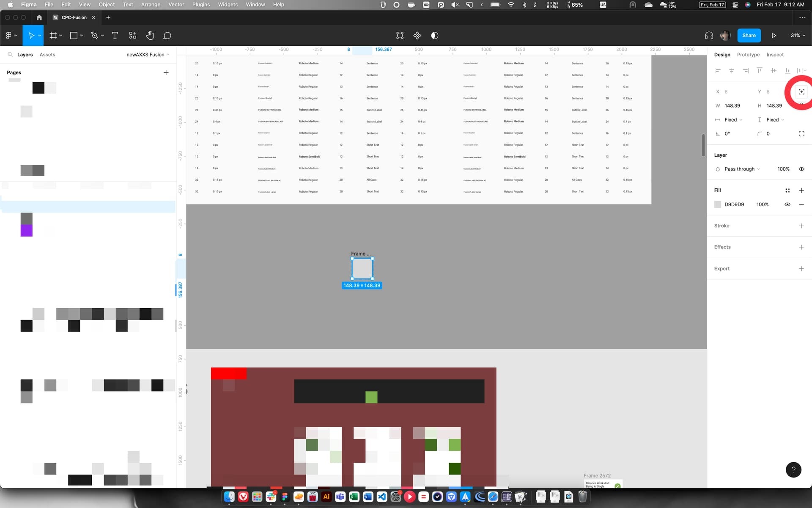This screenshot has width=812, height=508.
Task: Add a new page with plus
Action: click(x=166, y=73)
